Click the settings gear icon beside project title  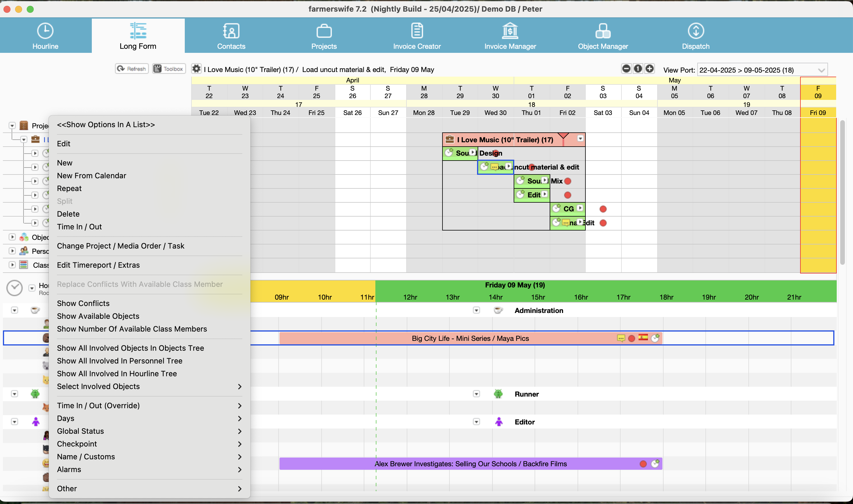[196, 69]
